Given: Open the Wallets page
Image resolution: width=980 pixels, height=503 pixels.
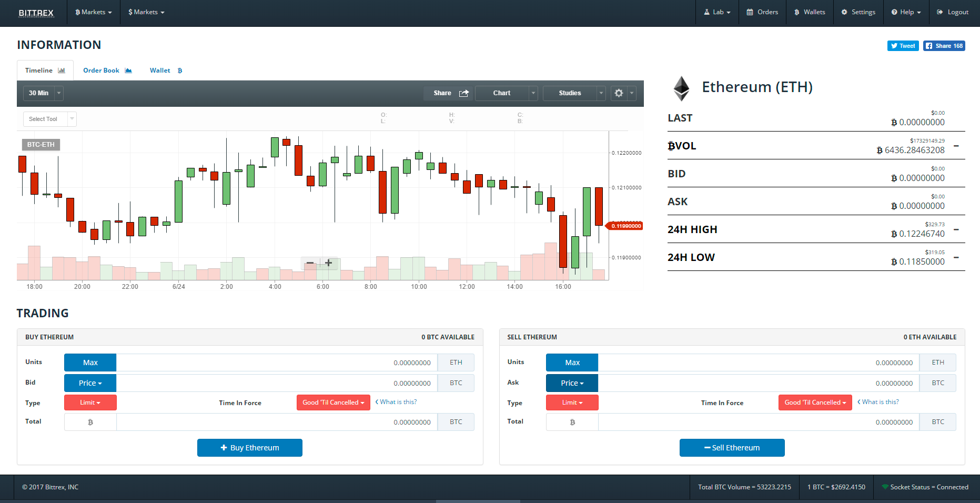Looking at the screenshot, I should click(810, 12).
